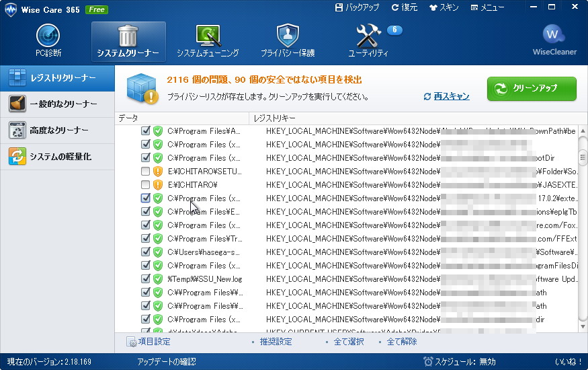Open the ユーティリティ tools tab
Image resolution: width=588 pixels, height=370 pixels.
click(368, 41)
